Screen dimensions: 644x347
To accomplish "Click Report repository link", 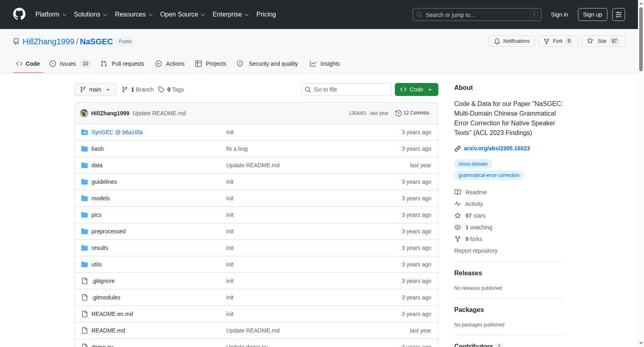I will 476,251.
